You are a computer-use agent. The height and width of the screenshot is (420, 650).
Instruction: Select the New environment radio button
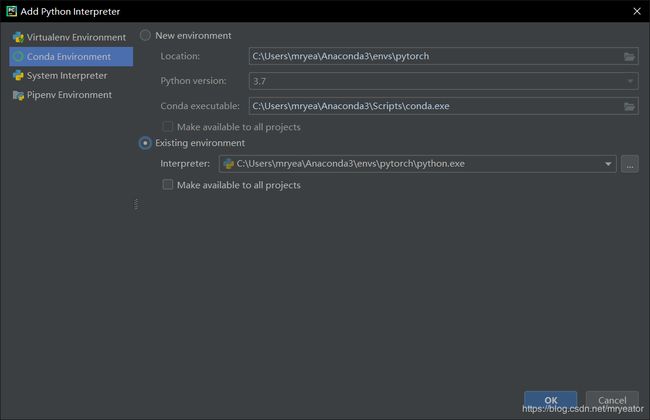coord(145,35)
